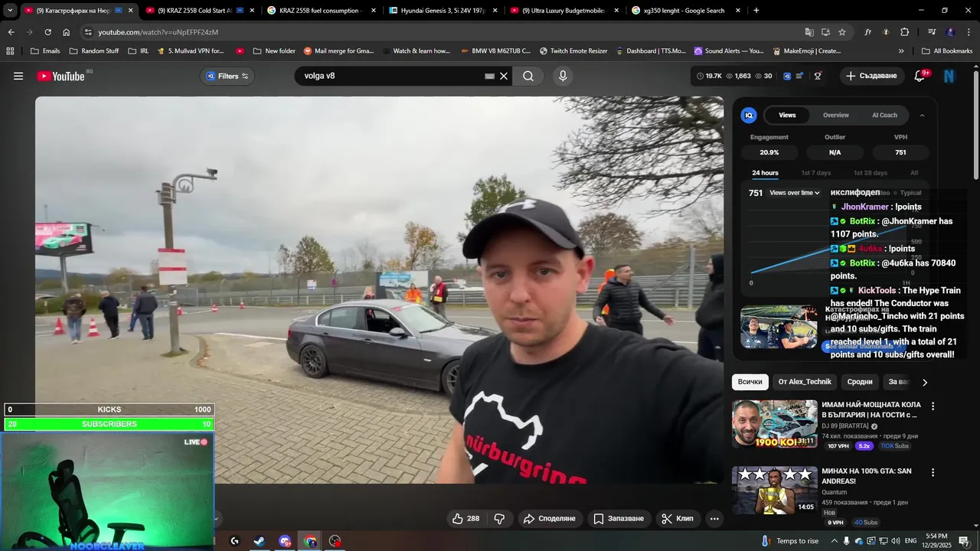The width and height of the screenshot is (980, 551).
Task: Switch to vidIQ Views tab
Action: (x=787, y=115)
